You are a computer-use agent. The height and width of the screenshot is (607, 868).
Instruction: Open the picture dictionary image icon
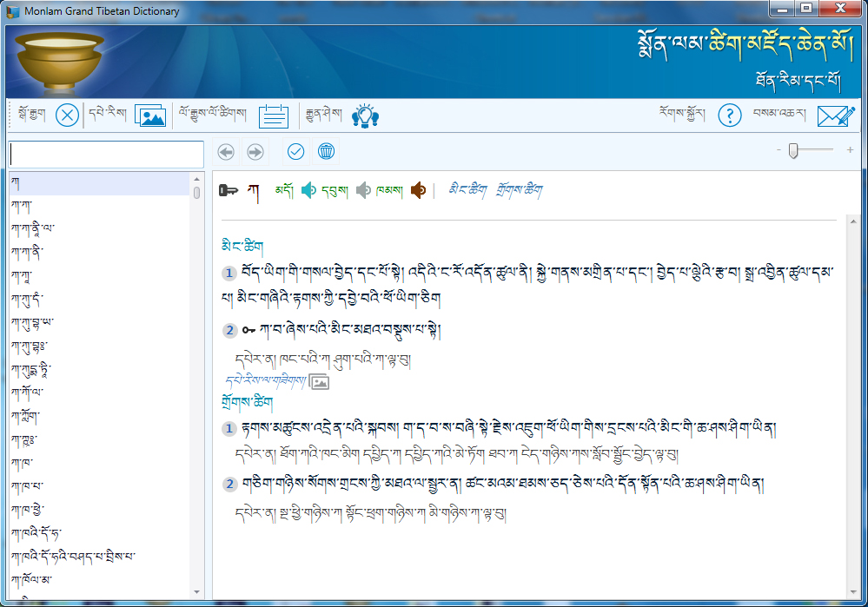[150, 115]
